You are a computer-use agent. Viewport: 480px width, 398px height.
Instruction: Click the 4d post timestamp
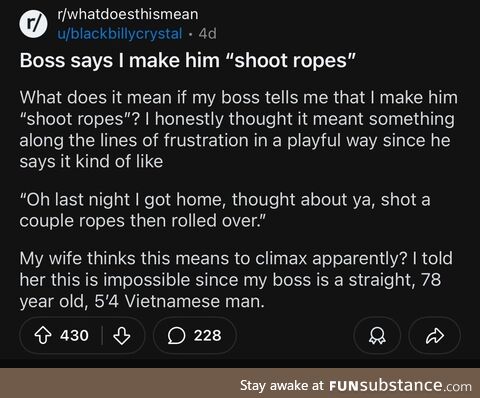pyautogui.click(x=207, y=34)
